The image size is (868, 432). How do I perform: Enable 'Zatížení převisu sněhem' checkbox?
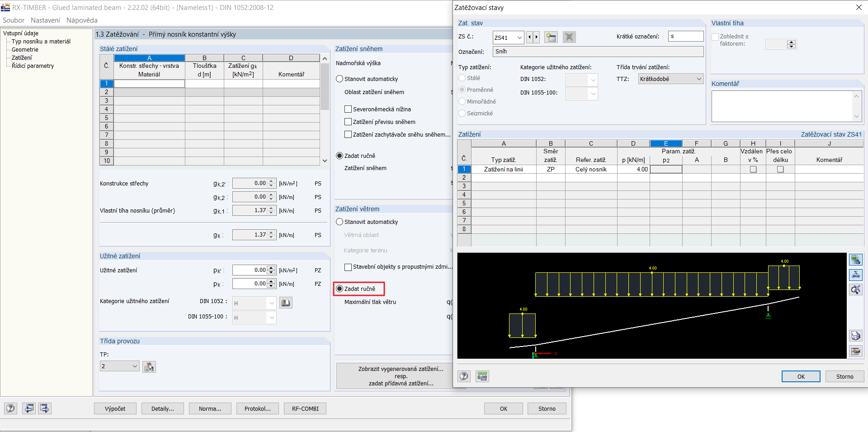[x=348, y=122]
